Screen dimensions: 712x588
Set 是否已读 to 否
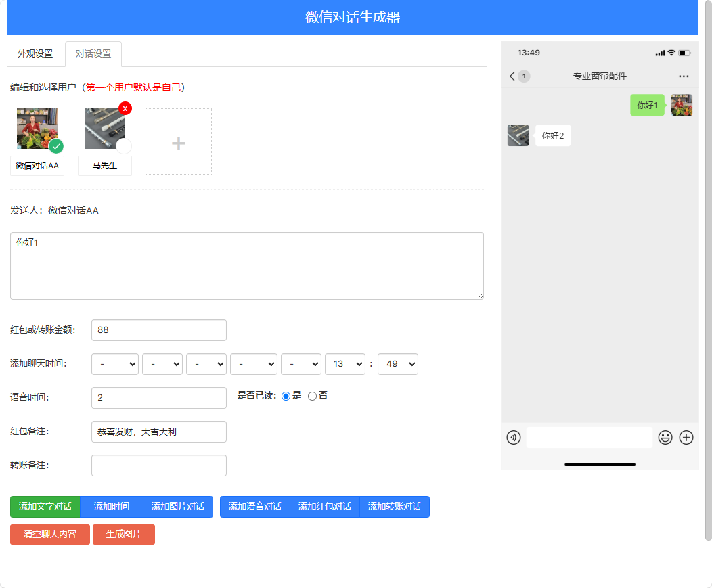pos(313,397)
